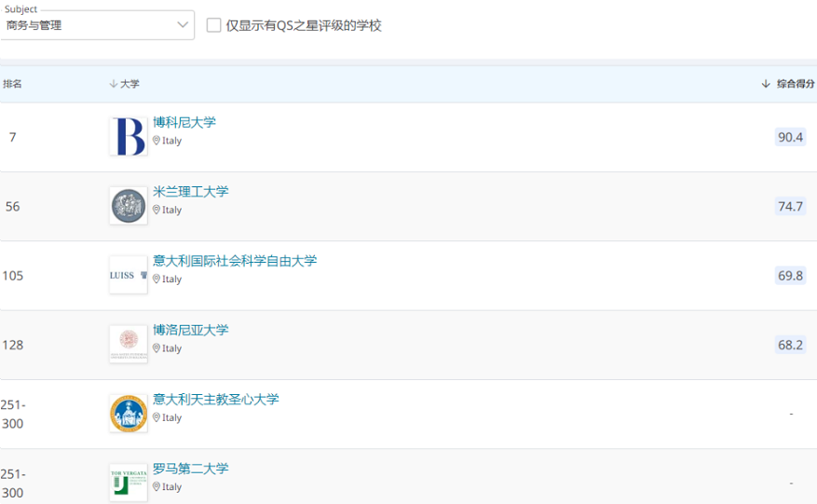The height and width of the screenshot is (504, 817).
Task: Click rank 7 in the first row
Action: click(12, 138)
